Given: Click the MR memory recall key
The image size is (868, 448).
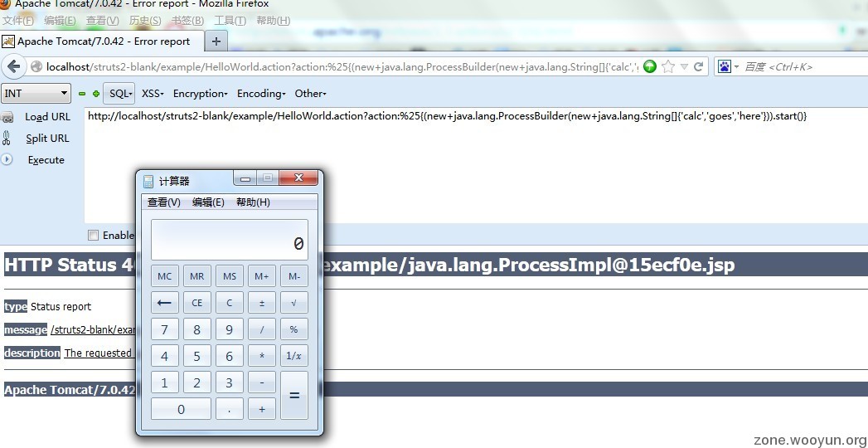Looking at the screenshot, I should [197, 276].
